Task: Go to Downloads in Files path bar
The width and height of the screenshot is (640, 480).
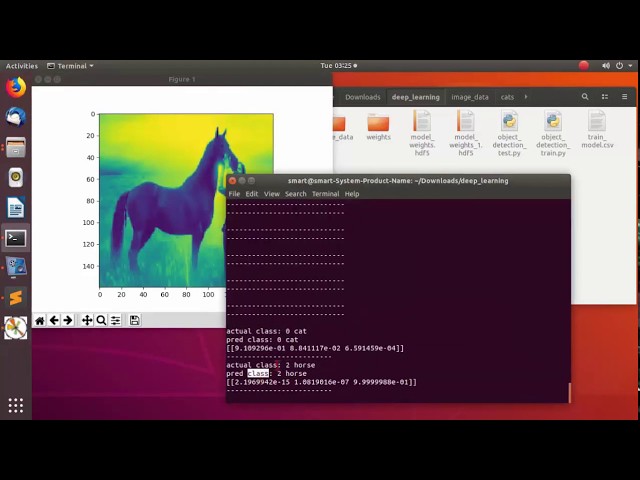Action: 362,97
